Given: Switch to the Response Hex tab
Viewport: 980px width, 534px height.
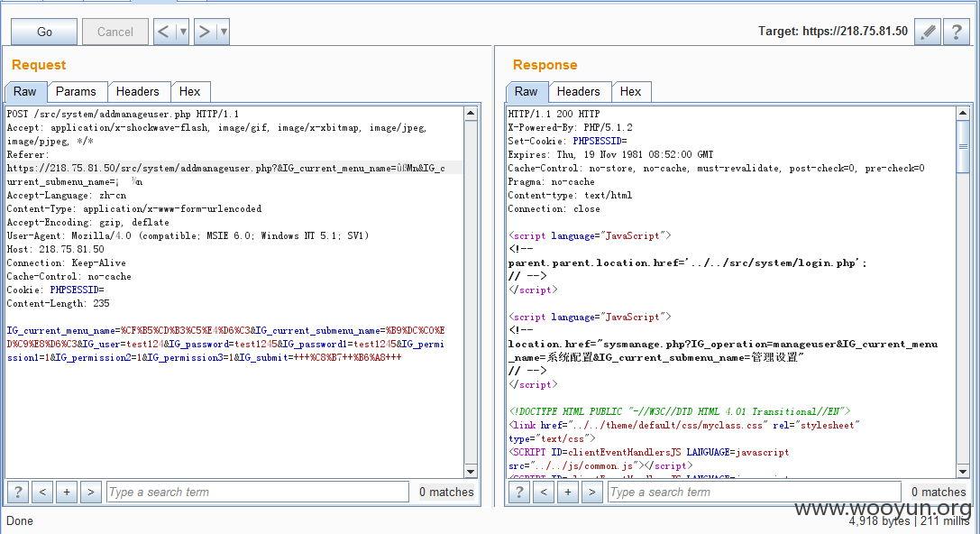Looking at the screenshot, I should click(x=630, y=91).
